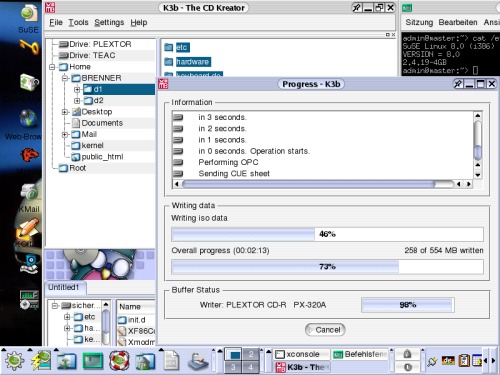The width and height of the screenshot is (500, 375).
Task: Switch to virtual desktop 4
Action: (x=251, y=367)
